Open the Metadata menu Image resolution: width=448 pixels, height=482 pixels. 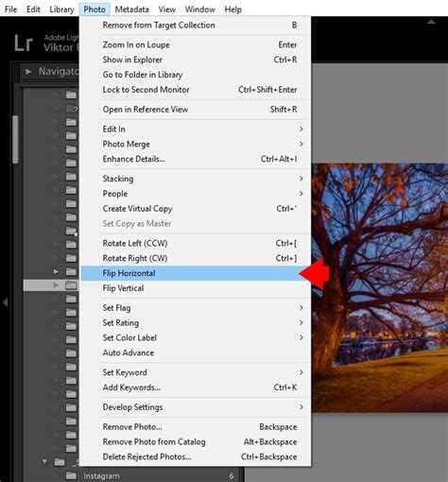(x=131, y=9)
